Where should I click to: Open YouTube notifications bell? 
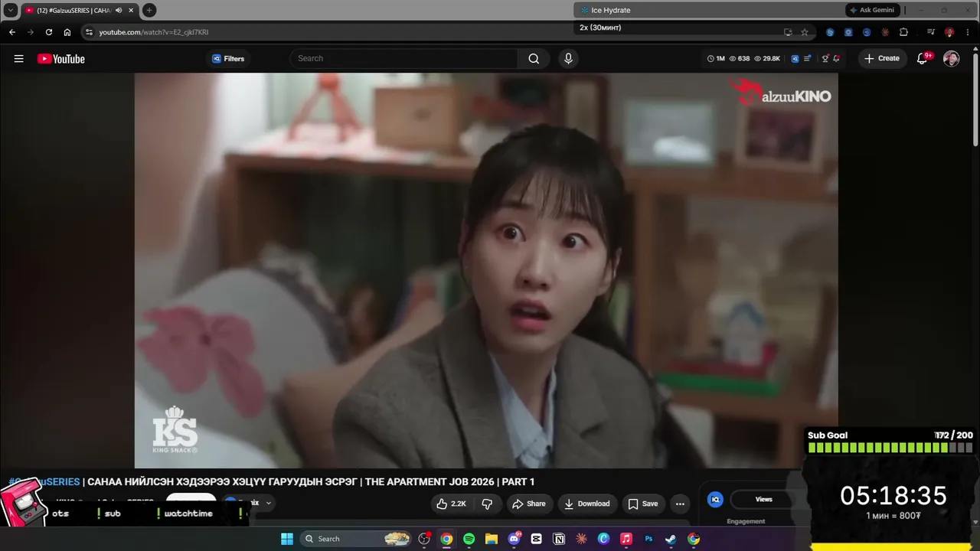[923, 59]
